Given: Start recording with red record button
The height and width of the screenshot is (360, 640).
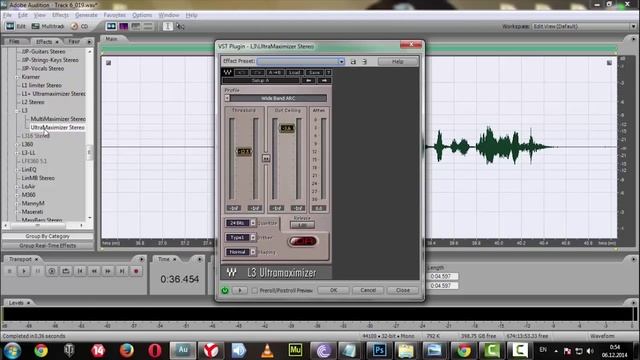Looking at the screenshot, I should [x=136, y=271].
